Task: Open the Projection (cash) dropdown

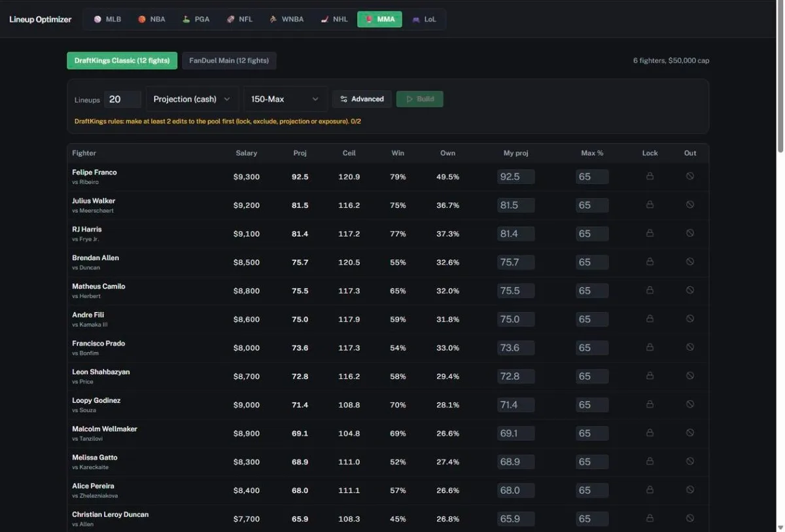Action: click(x=192, y=99)
